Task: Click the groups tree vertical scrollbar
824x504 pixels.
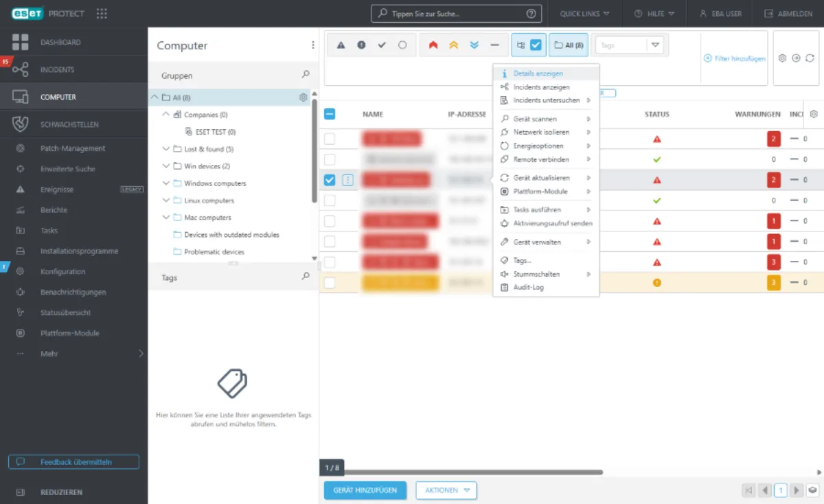Action: pyautogui.click(x=314, y=150)
